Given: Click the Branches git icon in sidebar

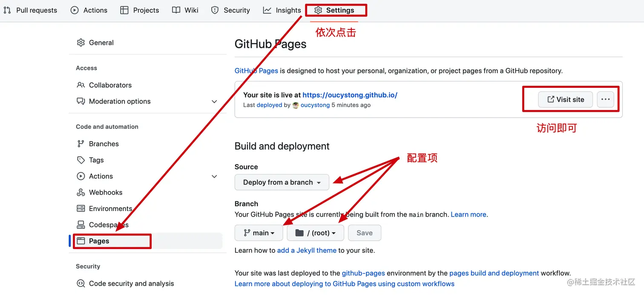Looking at the screenshot, I should 81,144.
